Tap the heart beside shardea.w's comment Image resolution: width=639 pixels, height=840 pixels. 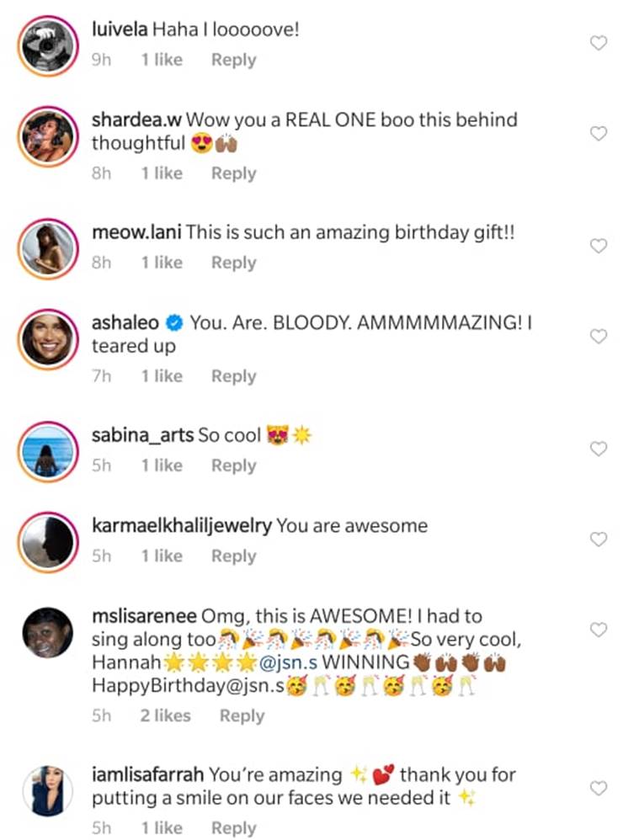coord(598,134)
